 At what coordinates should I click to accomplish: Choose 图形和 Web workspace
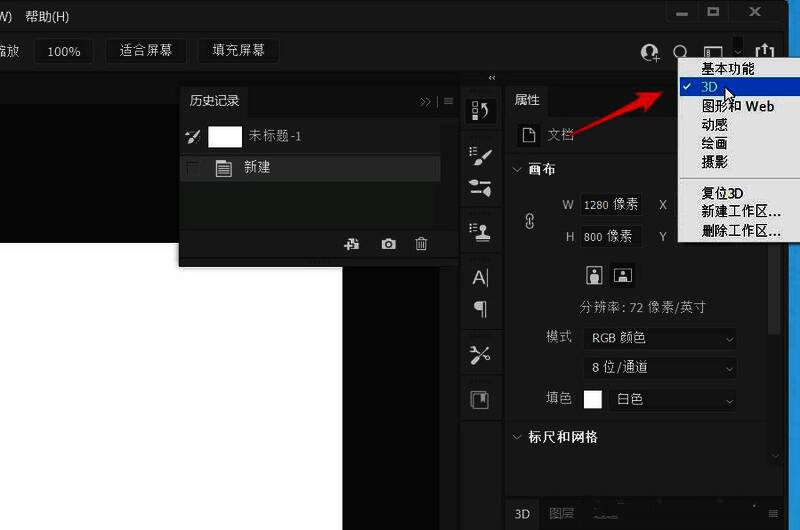(738, 106)
